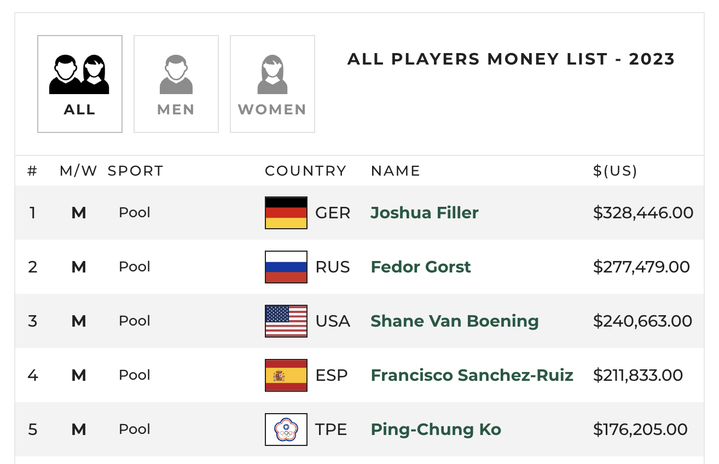
Task: Open Ping-Chung Ko's player profile
Action: point(435,430)
